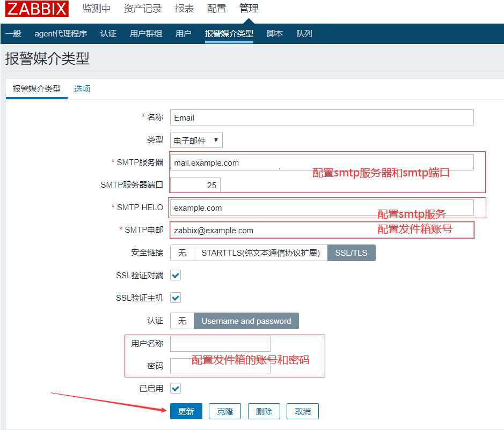This screenshot has height=430, width=504.
Task: Open the 管理 top menu
Action: point(249,9)
